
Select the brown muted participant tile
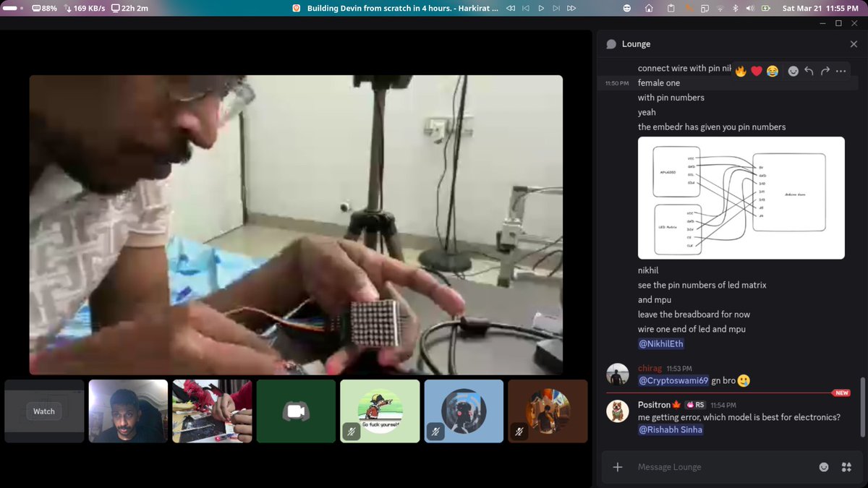coord(548,411)
